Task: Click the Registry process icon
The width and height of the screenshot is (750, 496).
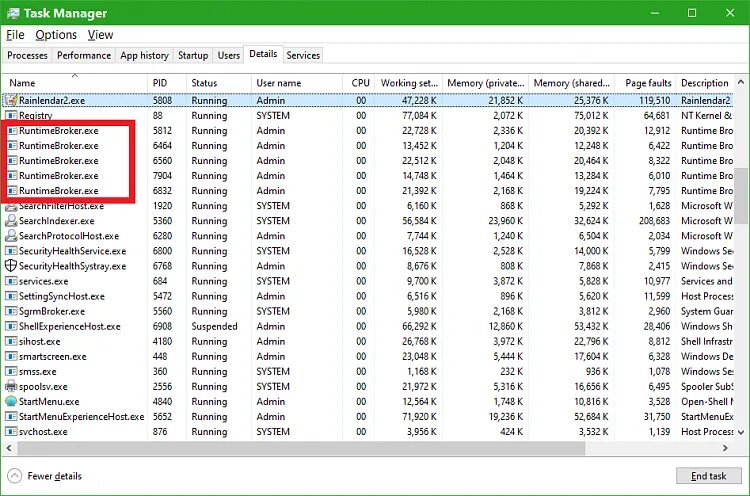Action: tap(11, 115)
